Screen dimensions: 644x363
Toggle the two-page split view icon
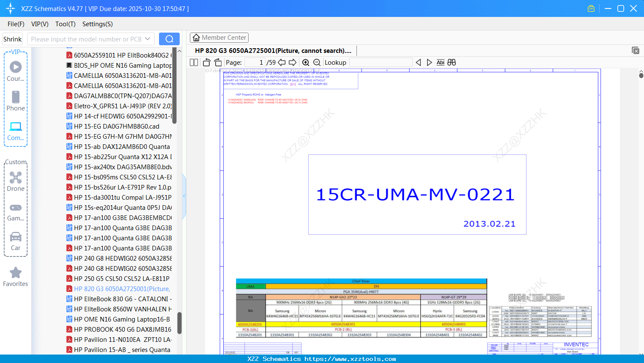194,62
